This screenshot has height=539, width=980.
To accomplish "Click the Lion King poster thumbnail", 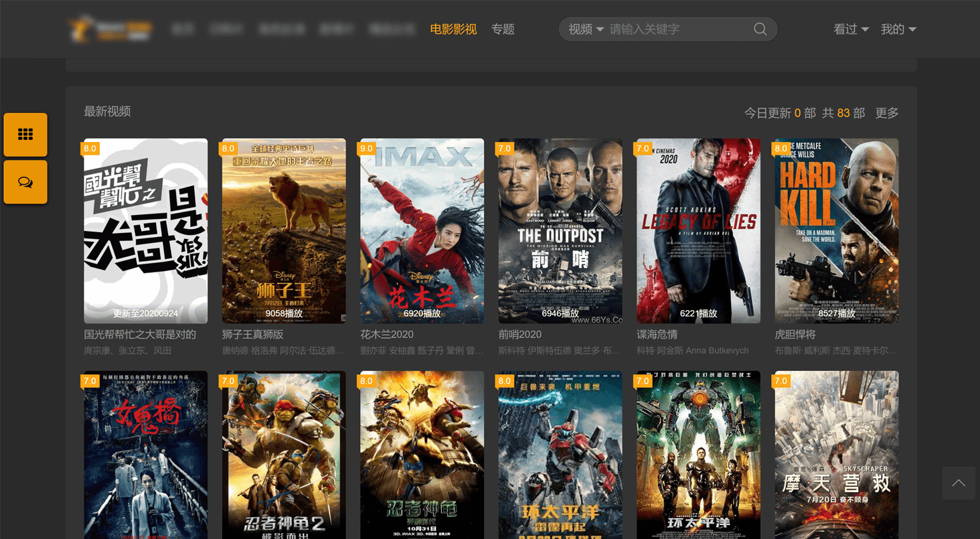I will pyautogui.click(x=284, y=231).
